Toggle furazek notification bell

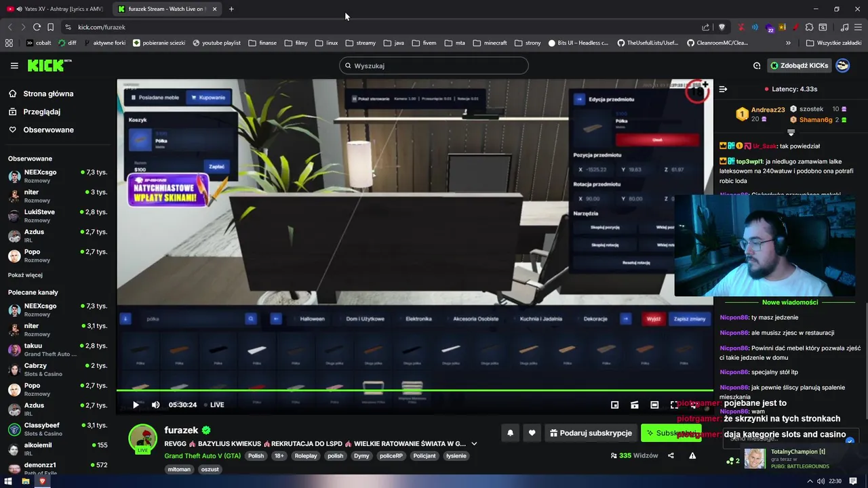pyautogui.click(x=510, y=433)
